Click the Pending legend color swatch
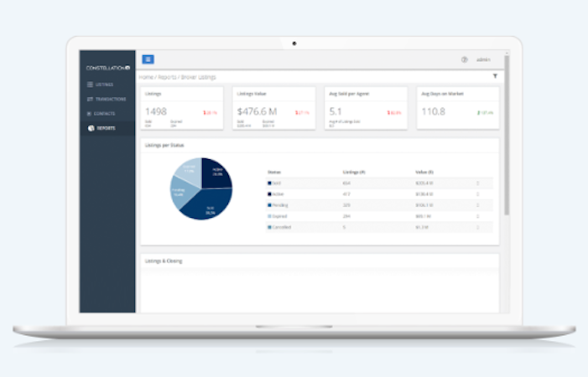 tap(269, 205)
